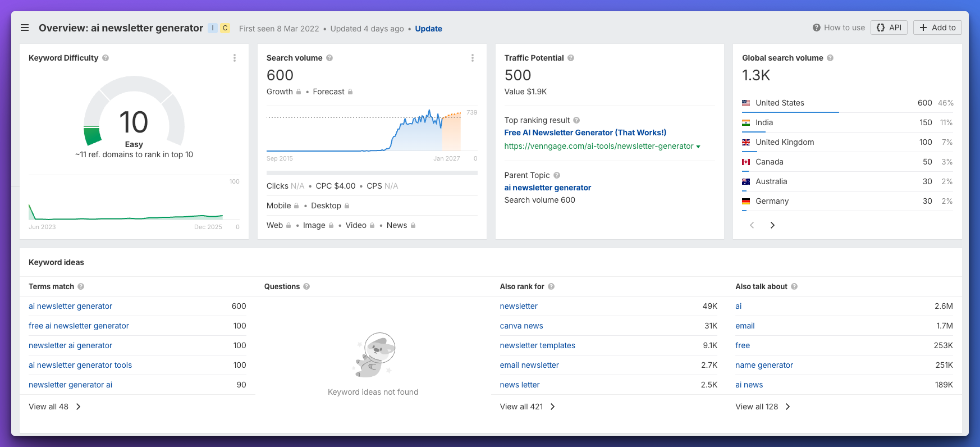980x447 pixels.
Task: Open 'name generator' keyword
Action: (x=764, y=365)
